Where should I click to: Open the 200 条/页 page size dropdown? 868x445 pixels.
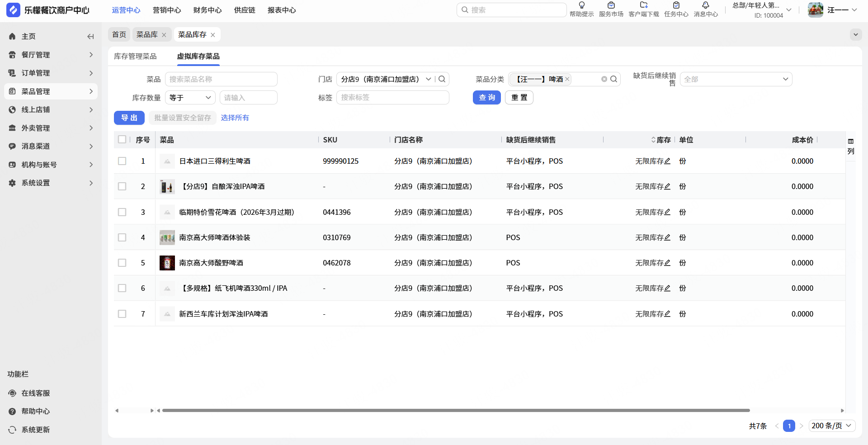(831, 426)
